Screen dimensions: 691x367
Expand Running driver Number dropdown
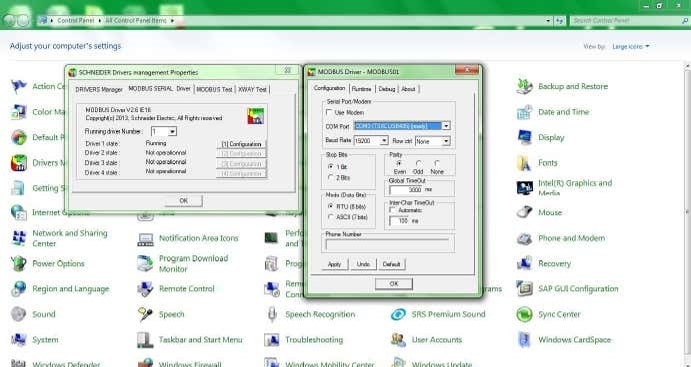(172, 131)
